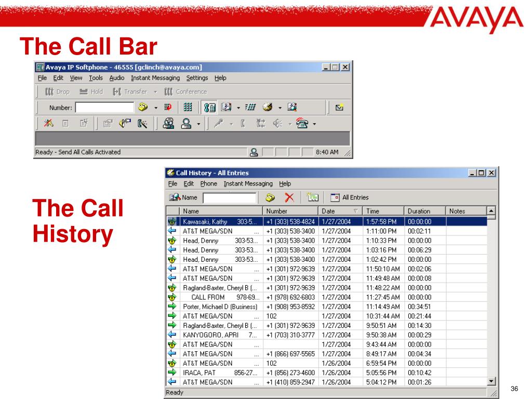Click the Name search field in Call History
The height and width of the screenshot is (399, 532).
tap(229, 198)
